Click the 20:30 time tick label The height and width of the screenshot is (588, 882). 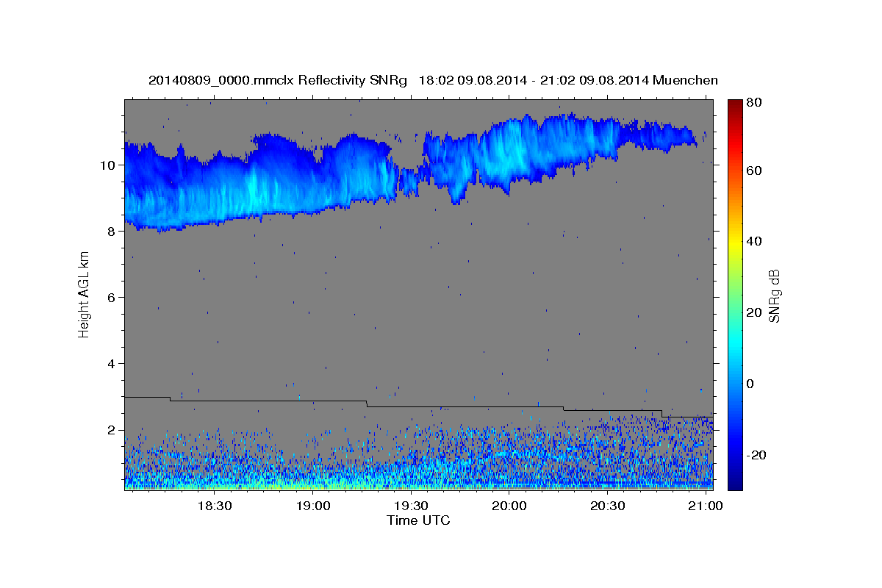click(x=608, y=506)
